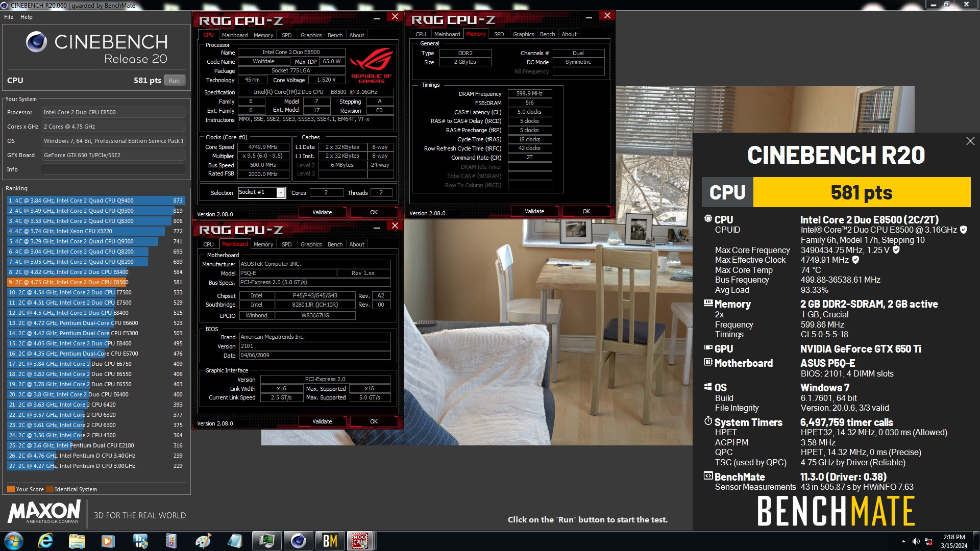The image size is (980, 551).
Task: Close the BenchMate result overlay with X
Action: pos(970,141)
